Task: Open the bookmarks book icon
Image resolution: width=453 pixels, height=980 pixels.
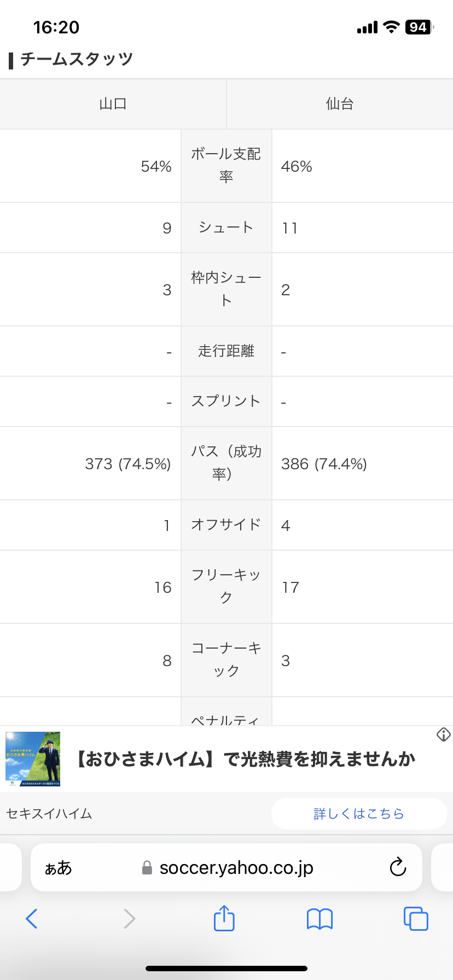Action: coord(320,919)
